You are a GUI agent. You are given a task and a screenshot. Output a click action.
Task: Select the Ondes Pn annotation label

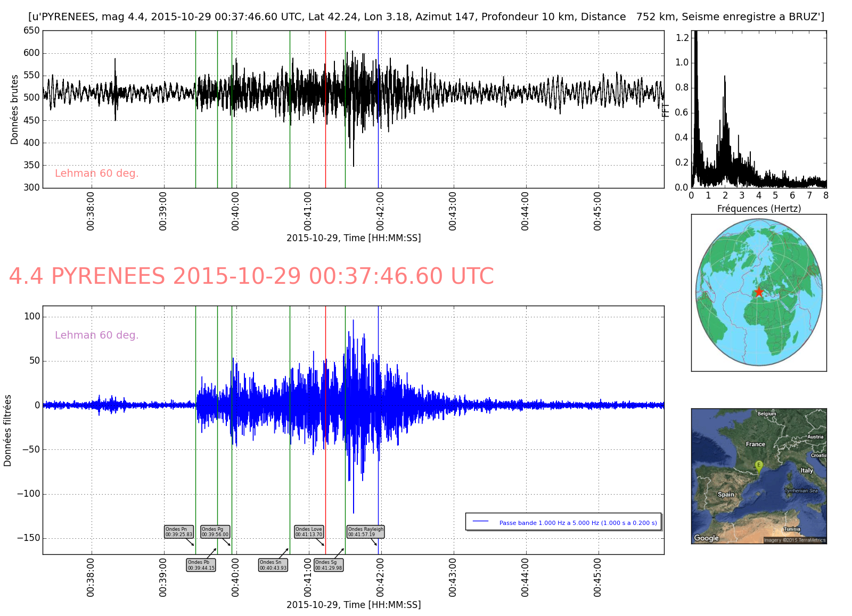pyautogui.click(x=178, y=531)
